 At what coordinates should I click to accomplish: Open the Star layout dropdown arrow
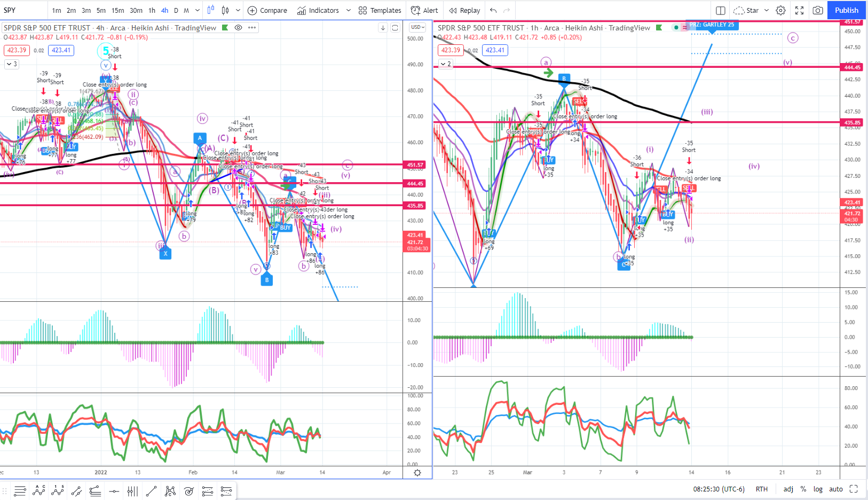click(x=767, y=10)
